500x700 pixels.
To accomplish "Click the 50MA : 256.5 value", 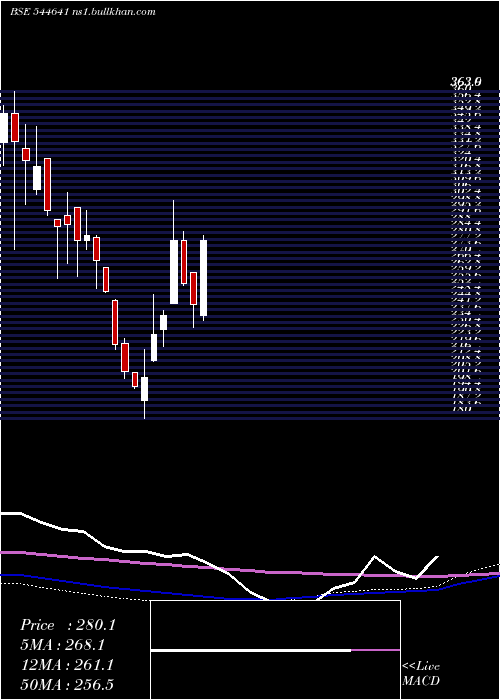I will (69, 685).
